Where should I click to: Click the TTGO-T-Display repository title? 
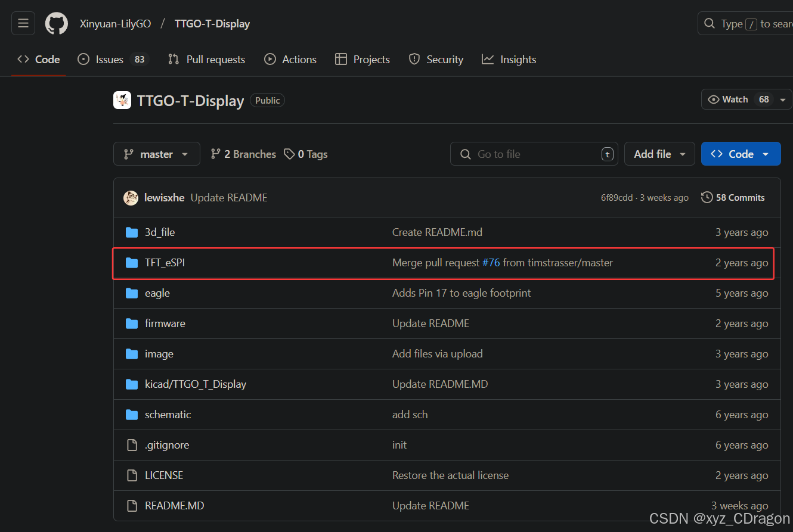[190, 101]
